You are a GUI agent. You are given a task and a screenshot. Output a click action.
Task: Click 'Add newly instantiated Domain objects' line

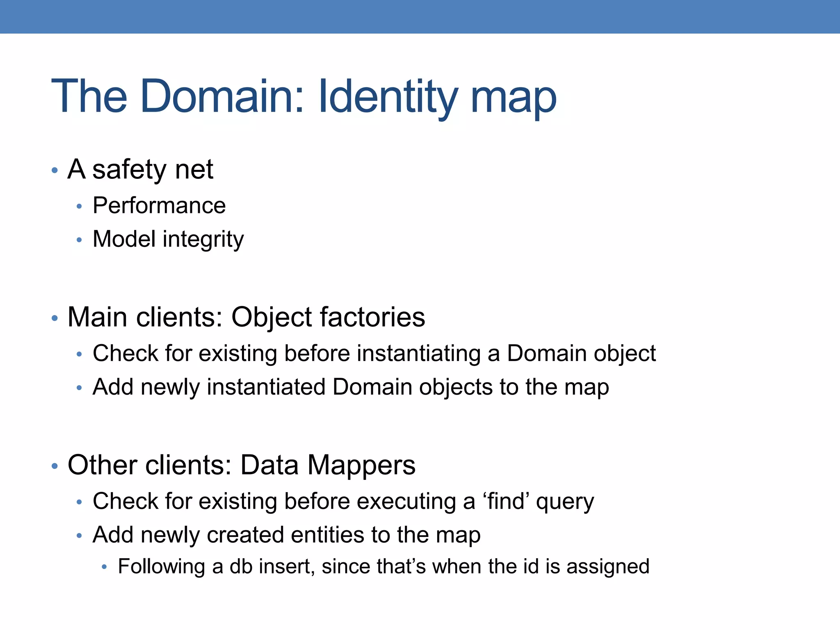point(351,387)
